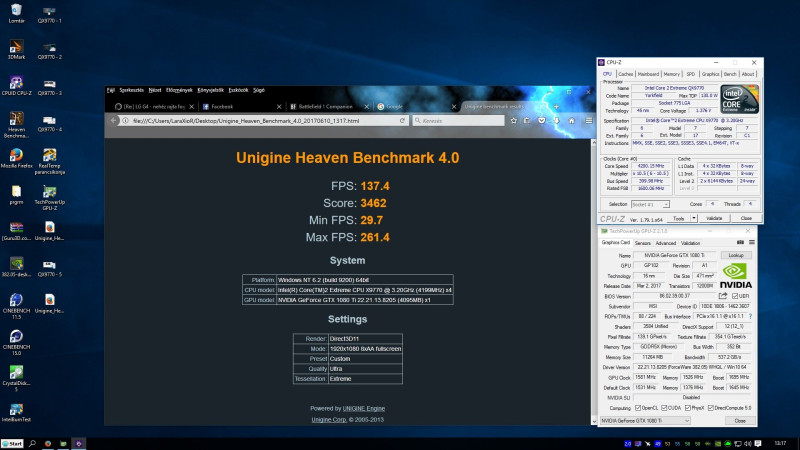Take screenshot with GPU-Z camera icon
800x450 pixels.
click(740, 243)
